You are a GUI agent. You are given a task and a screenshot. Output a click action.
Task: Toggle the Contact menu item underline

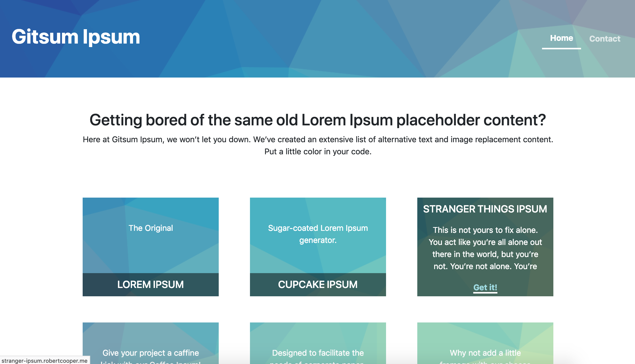605,39
